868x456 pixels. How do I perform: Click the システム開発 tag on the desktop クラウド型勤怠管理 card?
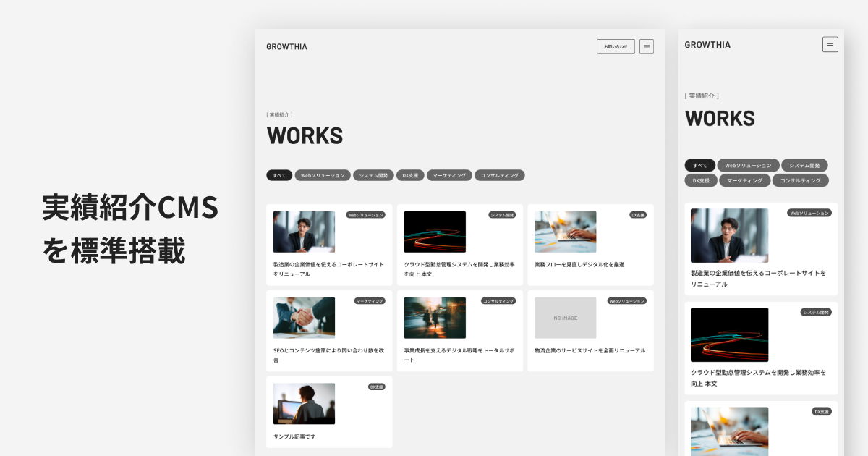pyautogui.click(x=502, y=215)
